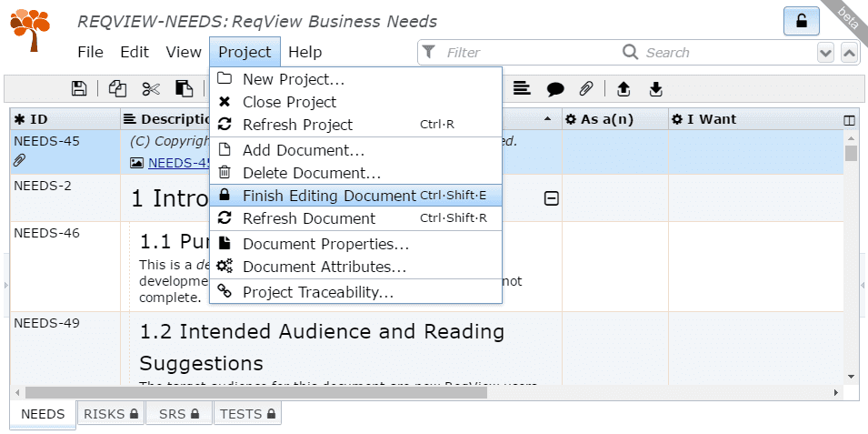The width and height of the screenshot is (868, 434).
Task: Collapse the Introduction section with minus box
Action: (x=551, y=198)
